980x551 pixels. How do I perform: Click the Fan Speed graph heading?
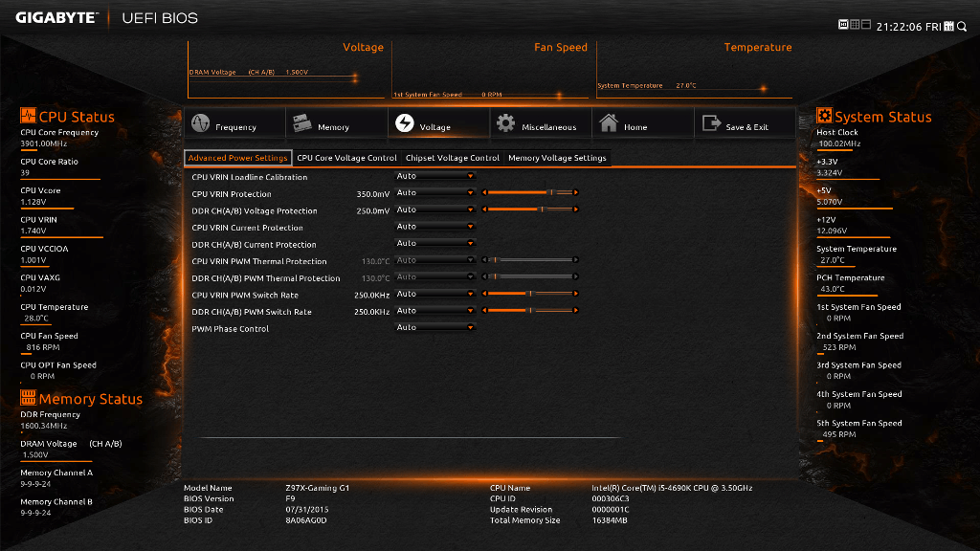561,47
